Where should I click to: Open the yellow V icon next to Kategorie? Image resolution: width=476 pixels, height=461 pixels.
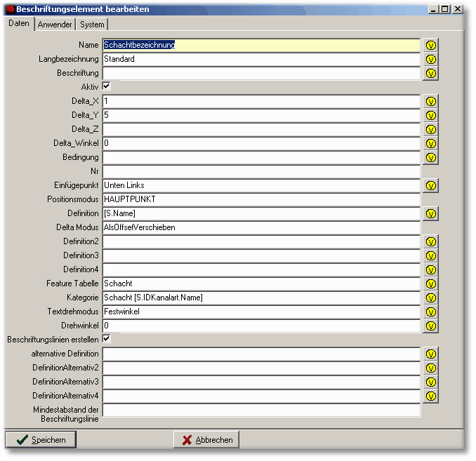click(431, 298)
